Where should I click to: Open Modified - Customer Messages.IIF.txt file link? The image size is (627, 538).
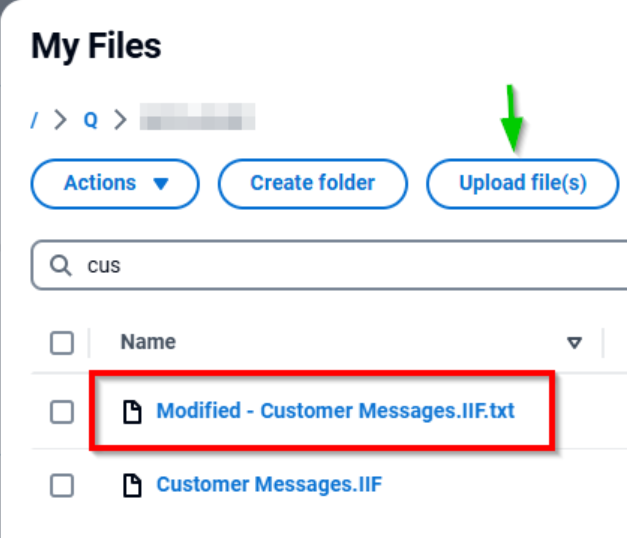click(x=335, y=411)
